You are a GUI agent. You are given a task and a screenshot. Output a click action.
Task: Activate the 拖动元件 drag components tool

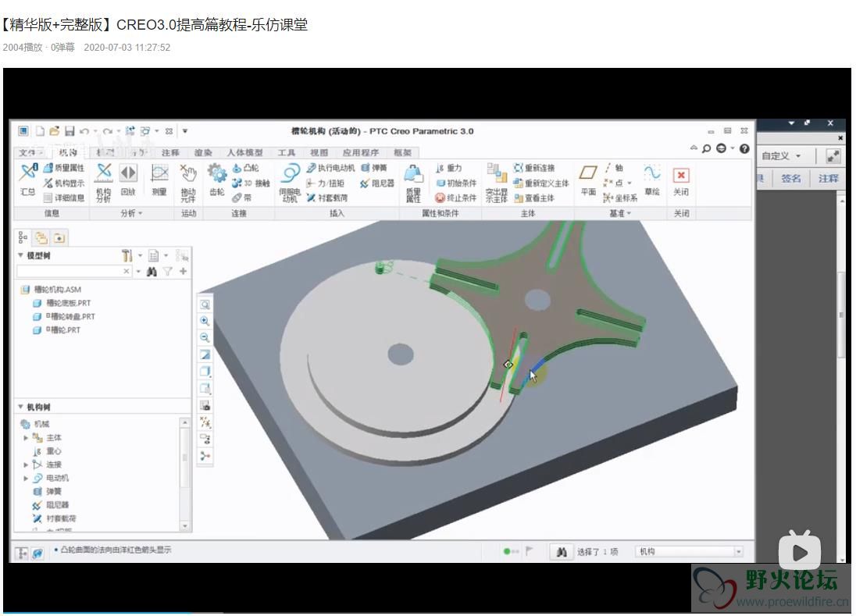pos(188,182)
